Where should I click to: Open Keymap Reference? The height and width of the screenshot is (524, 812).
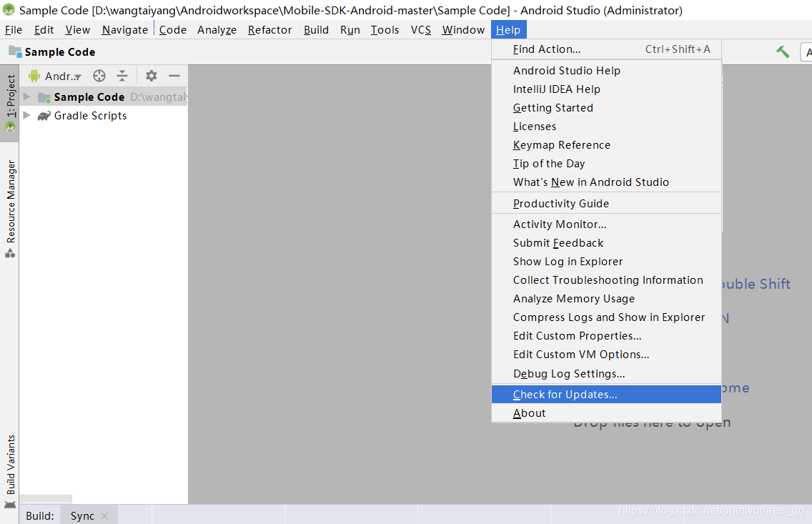click(x=606, y=145)
